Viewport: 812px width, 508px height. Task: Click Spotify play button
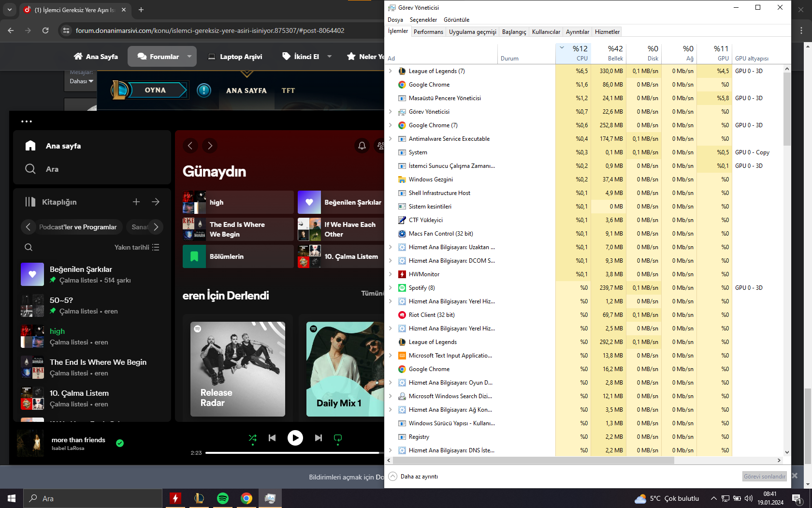[x=295, y=438]
